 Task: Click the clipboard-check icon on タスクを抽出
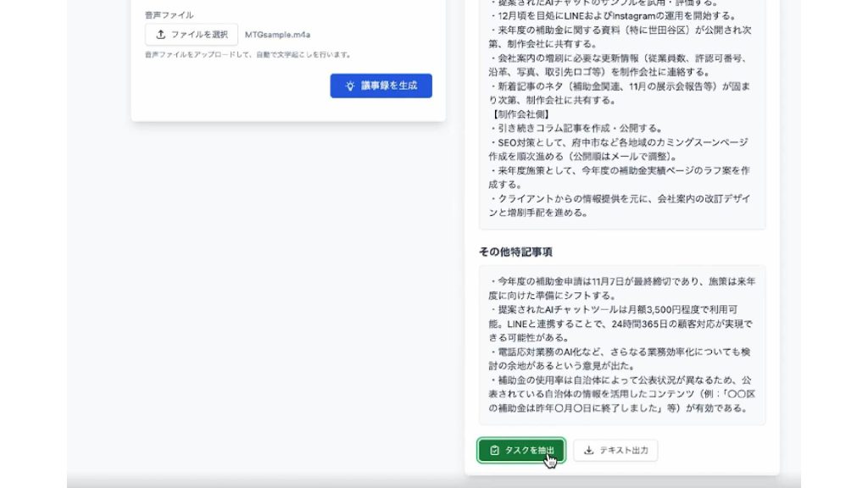point(495,451)
